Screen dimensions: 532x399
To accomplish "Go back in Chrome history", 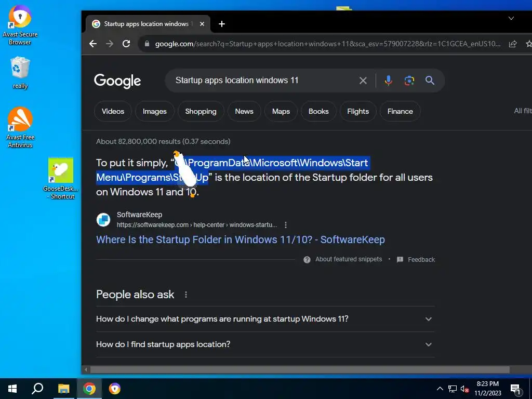I will [92, 44].
